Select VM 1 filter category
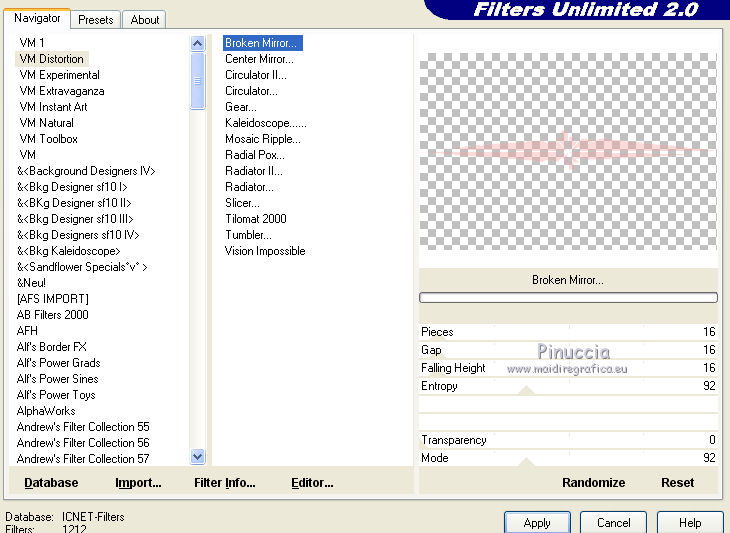Screen dimensions: 730x533 click(x=32, y=43)
